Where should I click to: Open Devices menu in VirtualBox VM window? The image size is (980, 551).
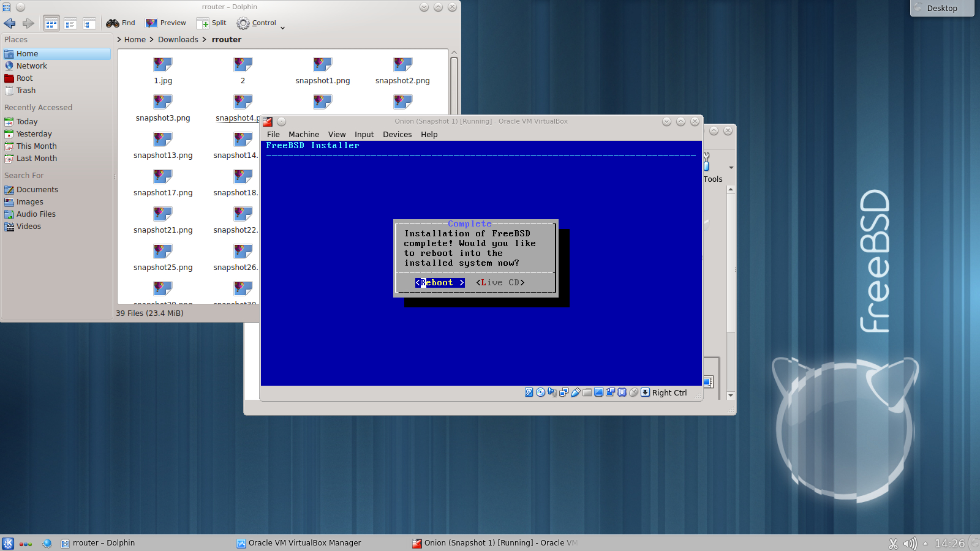pos(397,135)
